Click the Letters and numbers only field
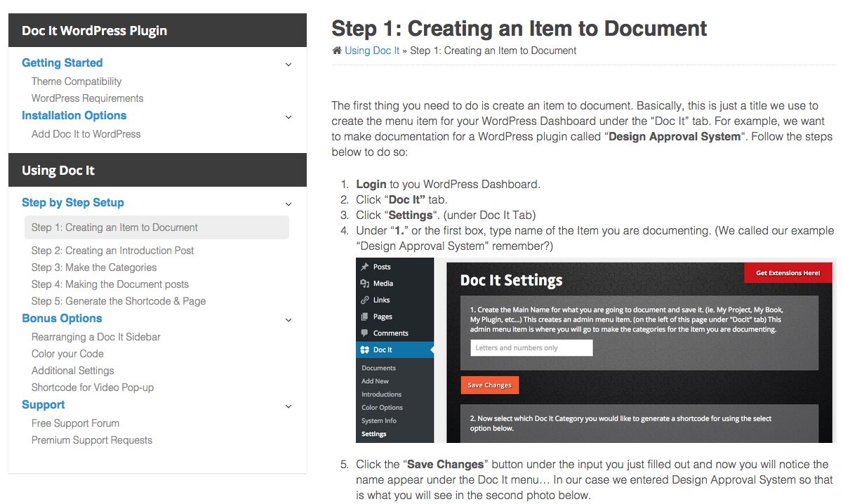Screen dimensions: 843x504 531,347
